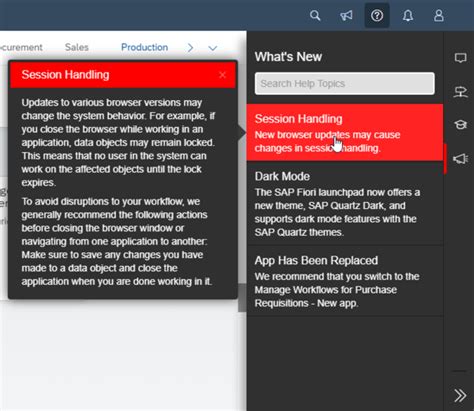Select the Session Handling help topic

point(345,133)
